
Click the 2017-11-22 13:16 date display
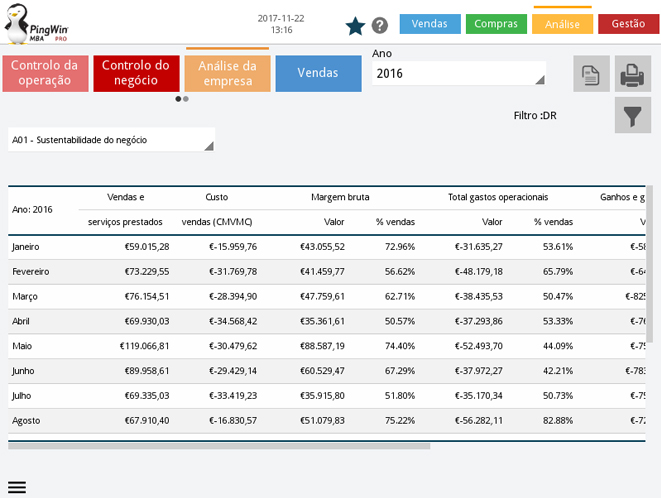pyautogui.click(x=281, y=24)
